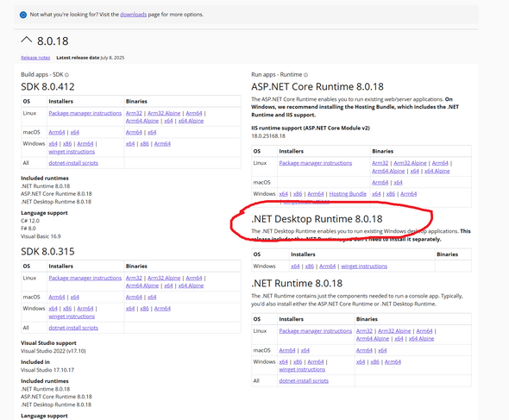Screen dimensions: 509x420
Task: Open .NET Runtime dotnet-install scripts link
Action: 304,380
